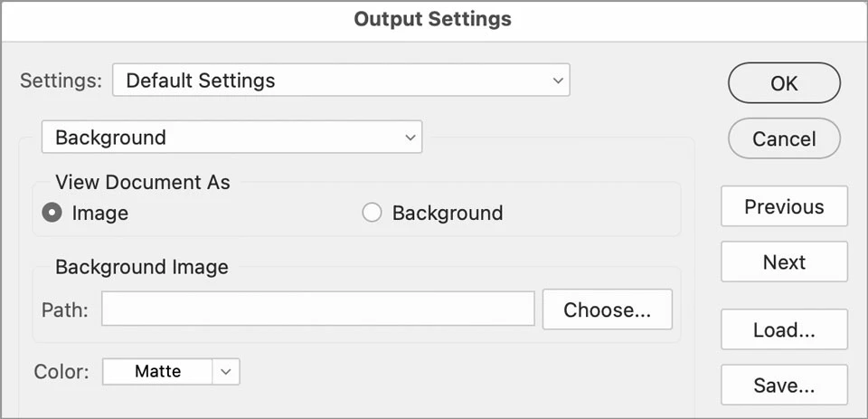This screenshot has height=419, width=868.
Task: Open the Background panel selector dropdown
Action: coord(231,138)
